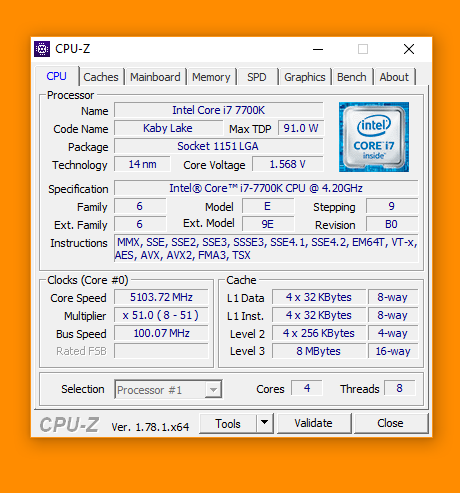Image resolution: width=460 pixels, height=493 pixels.
Task: Open the Bench tab
Action: (x=352, y=77)
